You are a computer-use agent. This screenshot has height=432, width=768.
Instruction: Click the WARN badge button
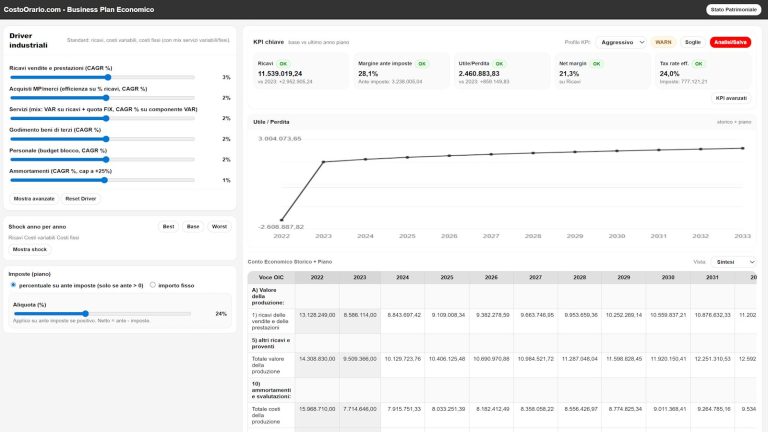[x=663, y=42]
